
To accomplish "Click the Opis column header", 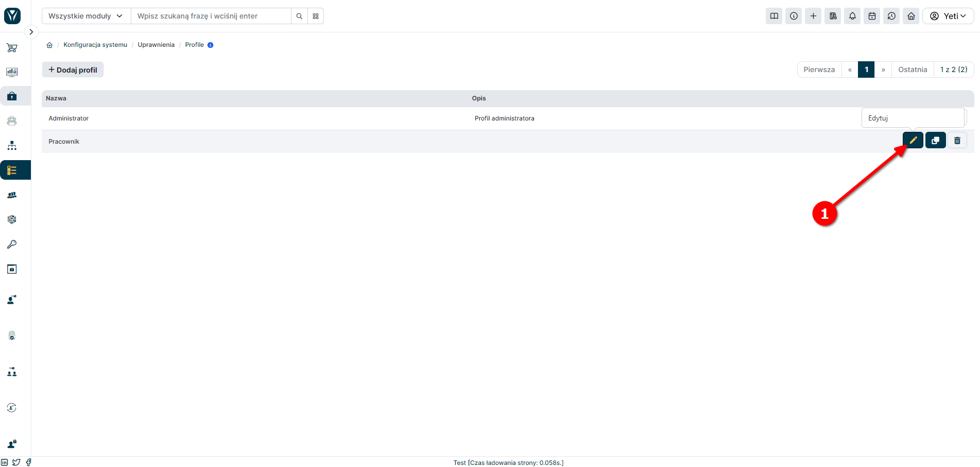I will [479, 98].
